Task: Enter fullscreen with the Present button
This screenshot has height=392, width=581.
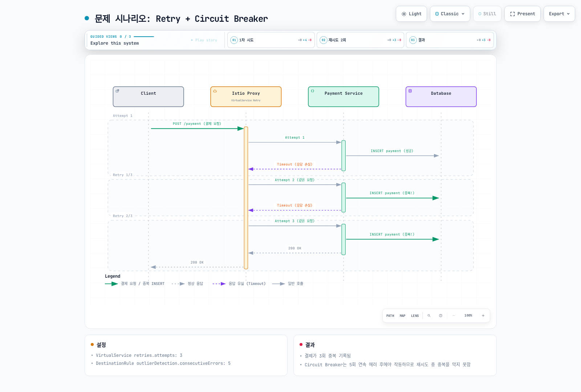Action: [522, 14]
